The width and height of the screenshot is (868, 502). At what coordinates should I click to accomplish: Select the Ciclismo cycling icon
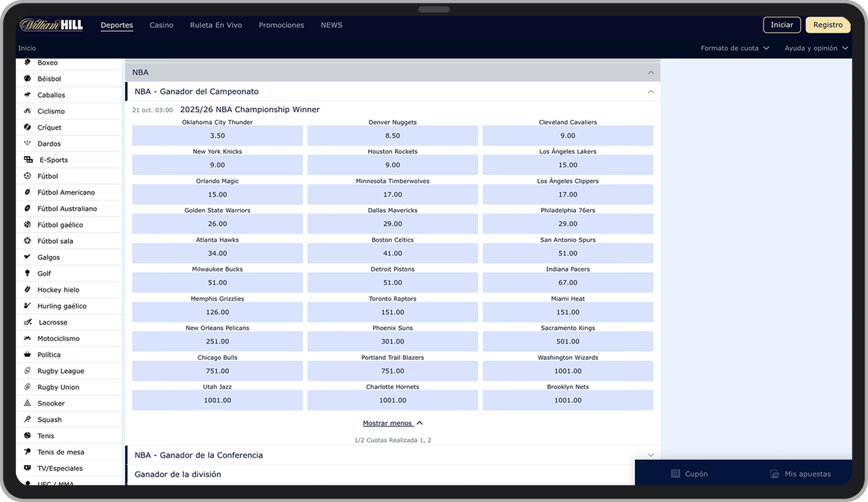pos(28,111)
